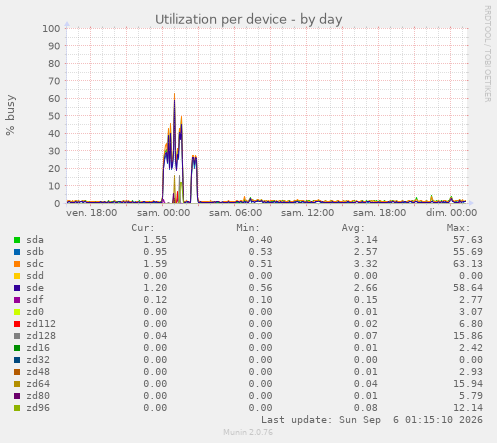This screenshot has height=443, width=497.
Task: Click the chart title 'Utilization per device - by day'
Action: tap(249, 20)
